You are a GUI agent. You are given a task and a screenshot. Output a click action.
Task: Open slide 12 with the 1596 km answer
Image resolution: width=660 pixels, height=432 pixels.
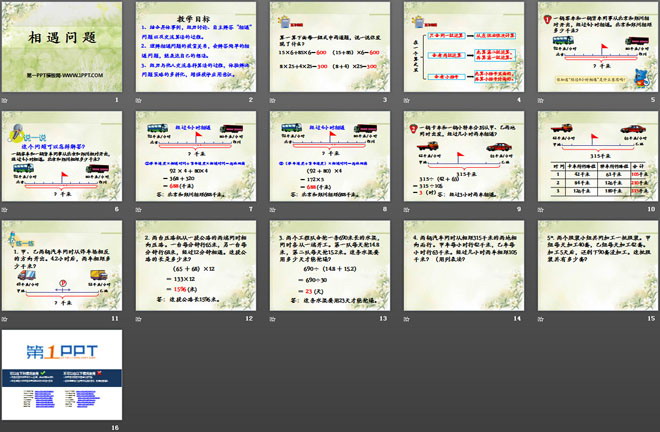tap(195, 262)
